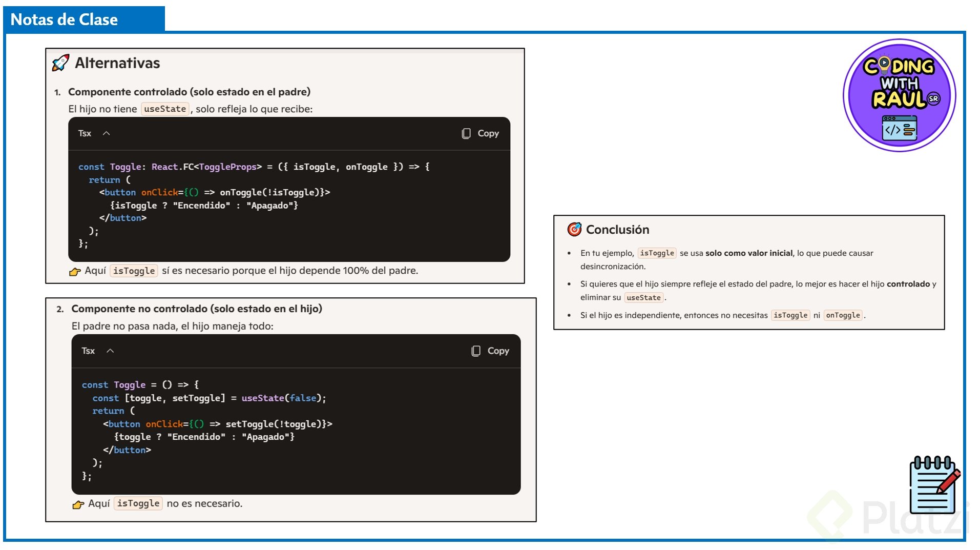This screenshot has height=550, width=980.
Task: Click the Coding With Raul logo
Action: (x=899, y=95)
